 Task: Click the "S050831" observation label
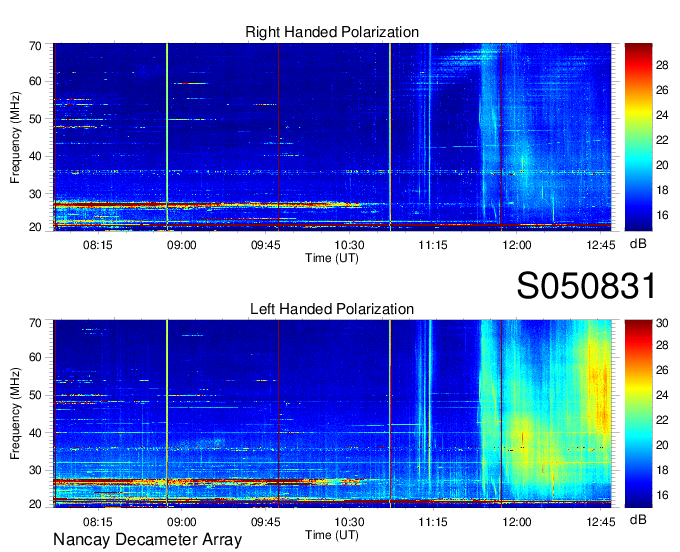click(586, 286)
